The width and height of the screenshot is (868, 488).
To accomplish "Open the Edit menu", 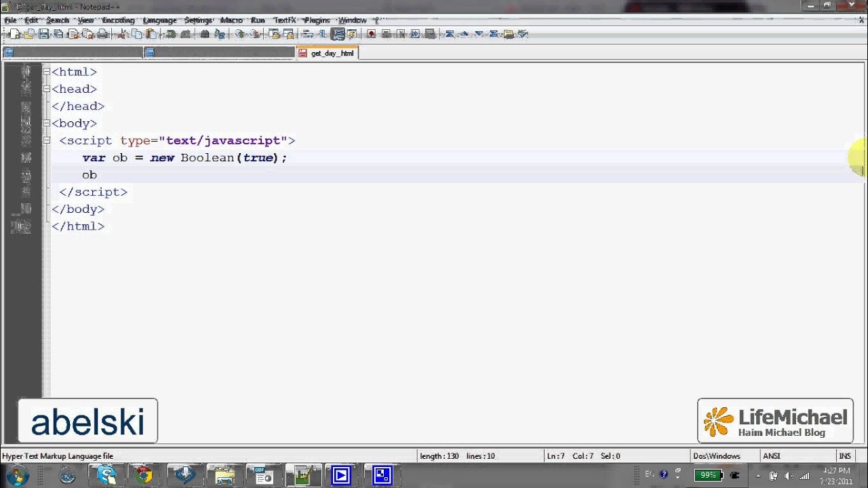I will (31, 20).
